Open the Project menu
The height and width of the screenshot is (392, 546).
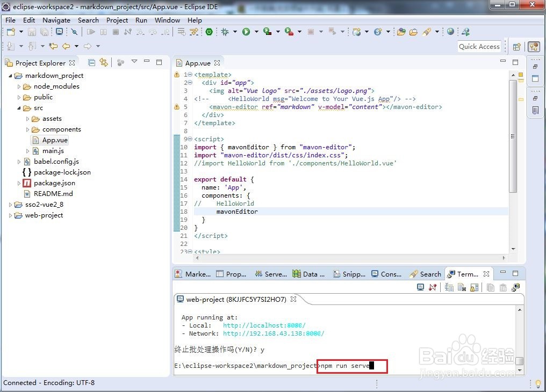coord(117,20)
